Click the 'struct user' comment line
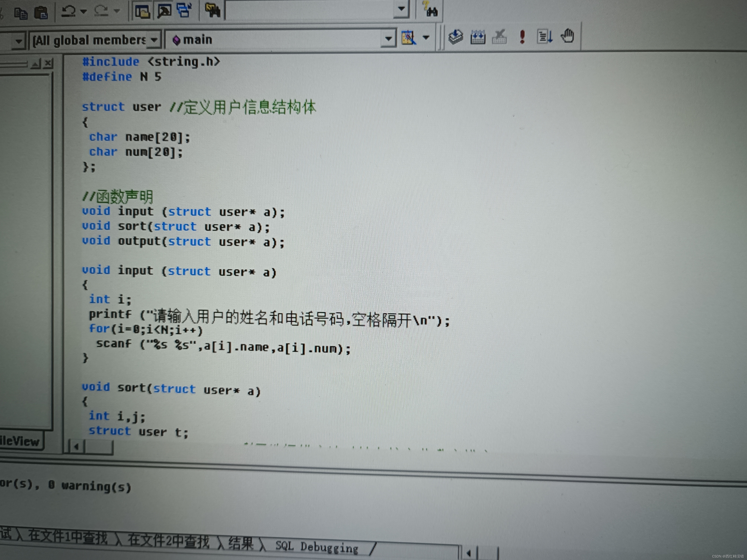 [x=199, y=107]
